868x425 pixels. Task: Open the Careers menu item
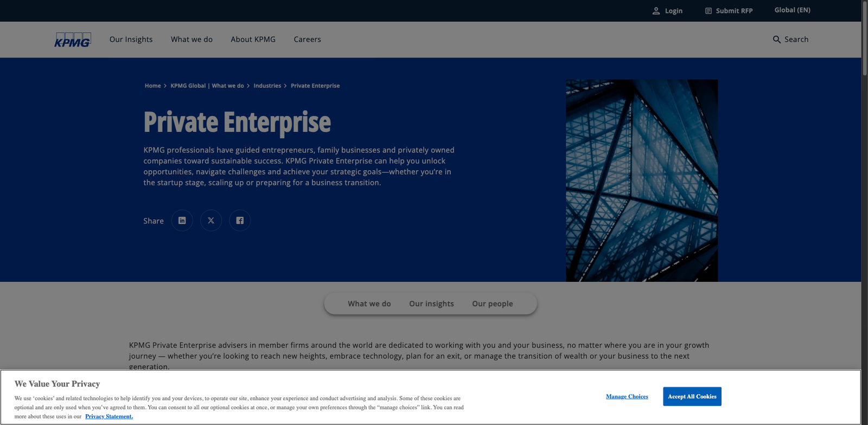pyautogui.click(x=307, y=40)
